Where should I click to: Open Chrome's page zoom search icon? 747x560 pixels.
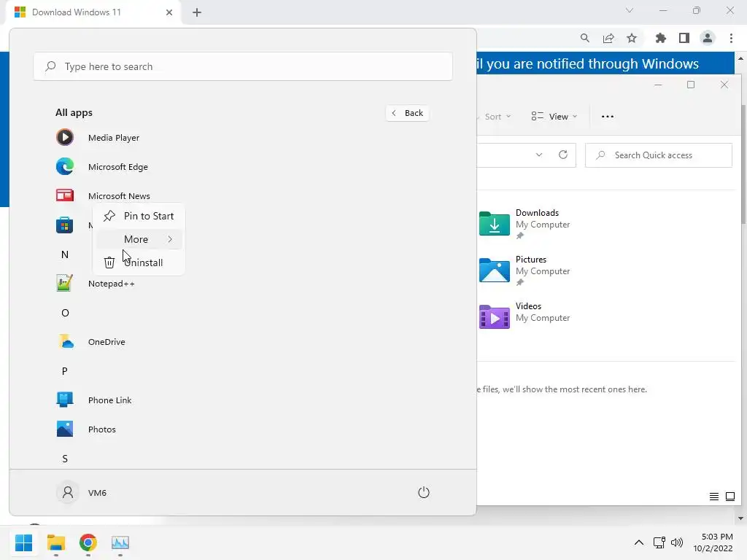585,38
